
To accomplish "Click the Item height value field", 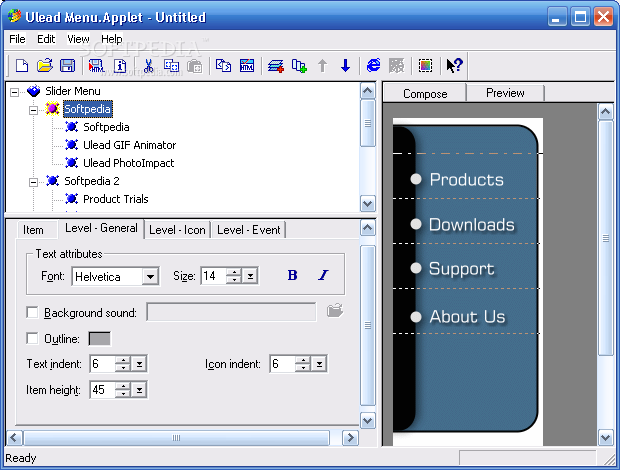I will pyautogui.click(x=102, y=390).
